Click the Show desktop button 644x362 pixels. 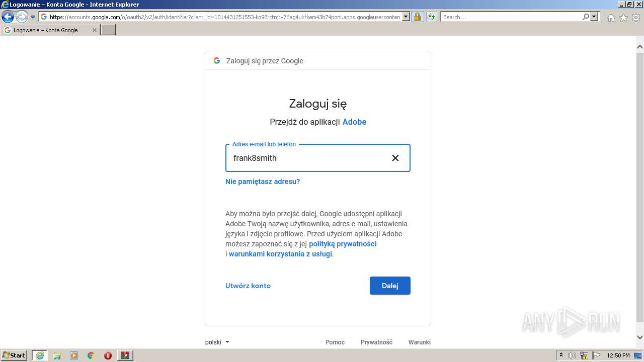click(639, 355)
